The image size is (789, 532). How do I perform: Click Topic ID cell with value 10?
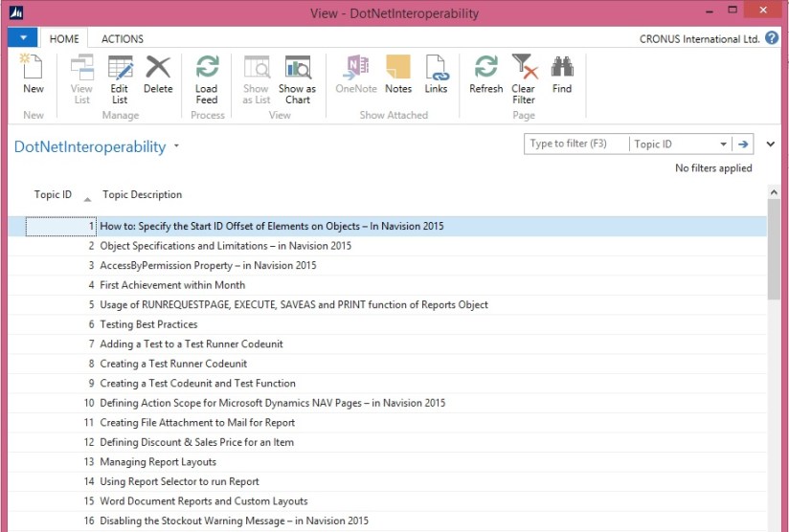click(61, 403)
